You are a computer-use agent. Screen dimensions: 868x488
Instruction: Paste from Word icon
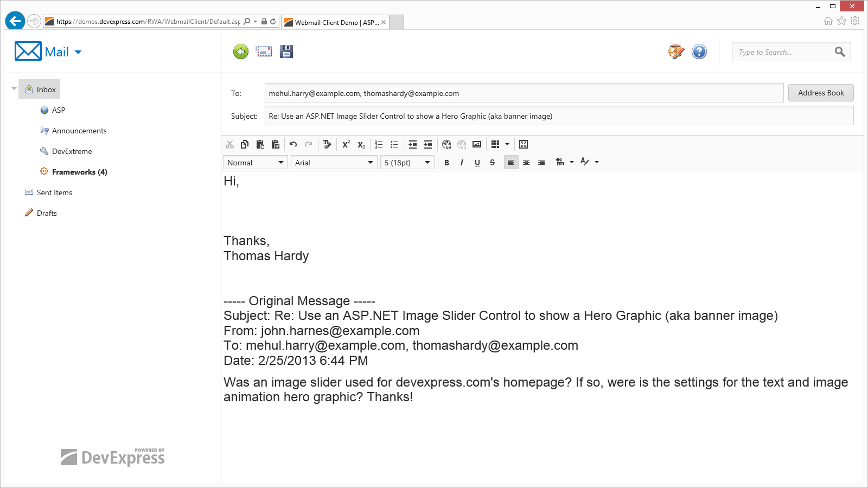coord(276,144)
